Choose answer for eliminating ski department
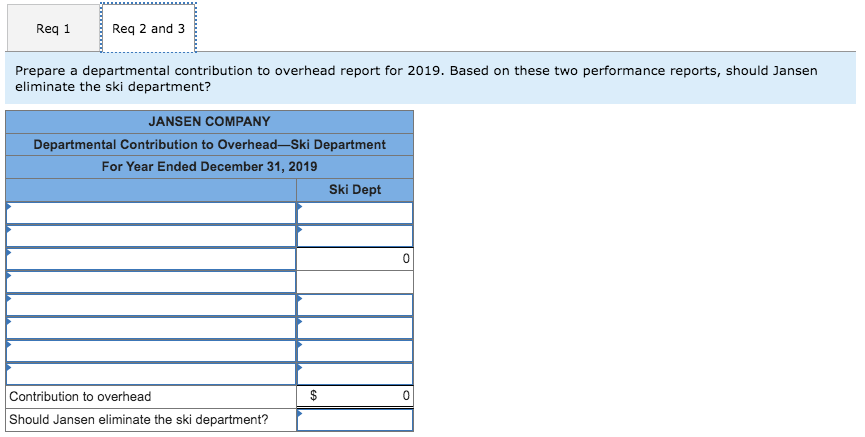 point(355,420)
